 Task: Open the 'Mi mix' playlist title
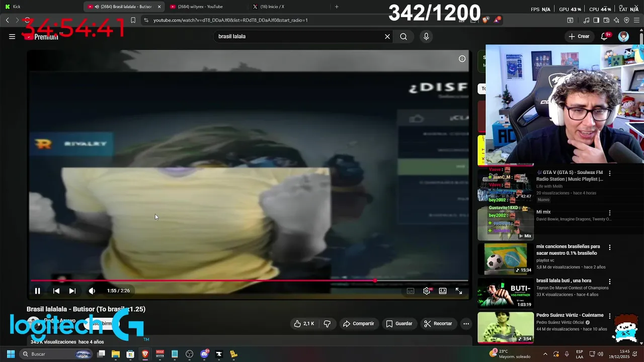[x=543, y=212]
